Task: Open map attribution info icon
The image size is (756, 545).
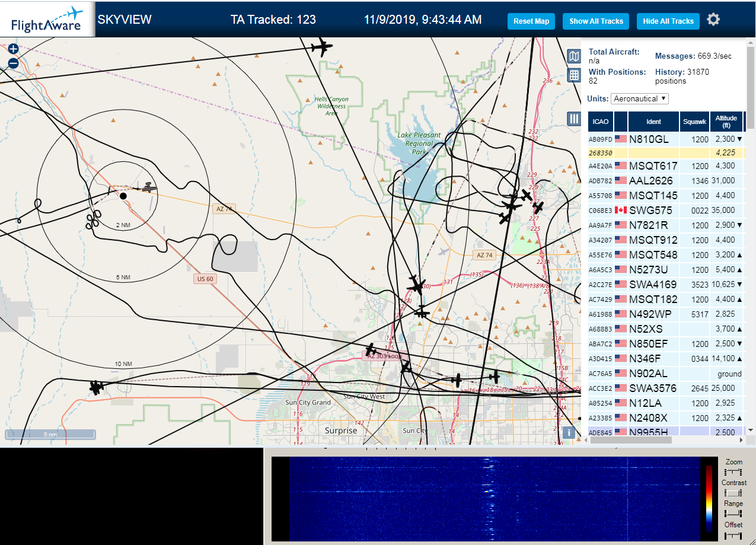Action: (x=569, y=432)
